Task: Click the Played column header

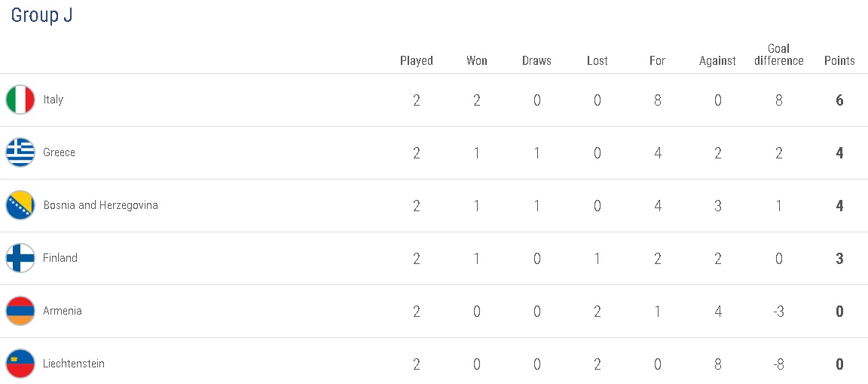Action: pos(417,61)
